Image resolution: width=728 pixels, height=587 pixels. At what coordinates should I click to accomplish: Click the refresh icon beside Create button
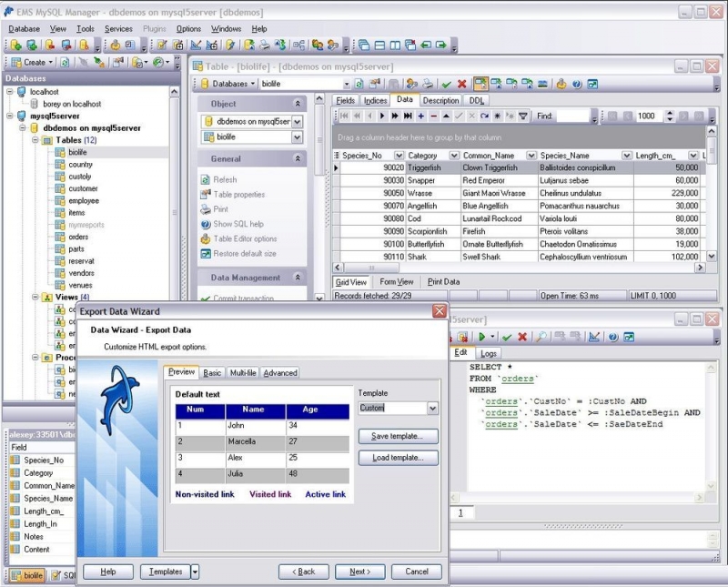[x=65, y=62]
